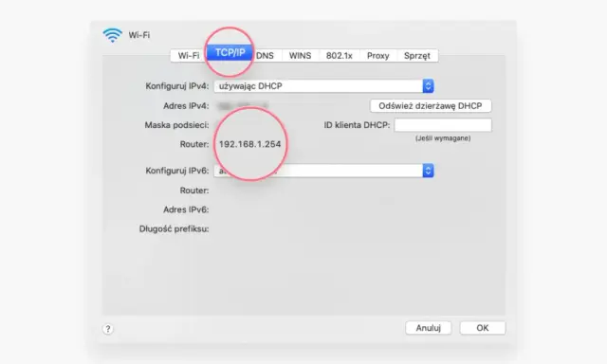Open the WINS tab
Viewport: 607px width, 364px height.
300,56
